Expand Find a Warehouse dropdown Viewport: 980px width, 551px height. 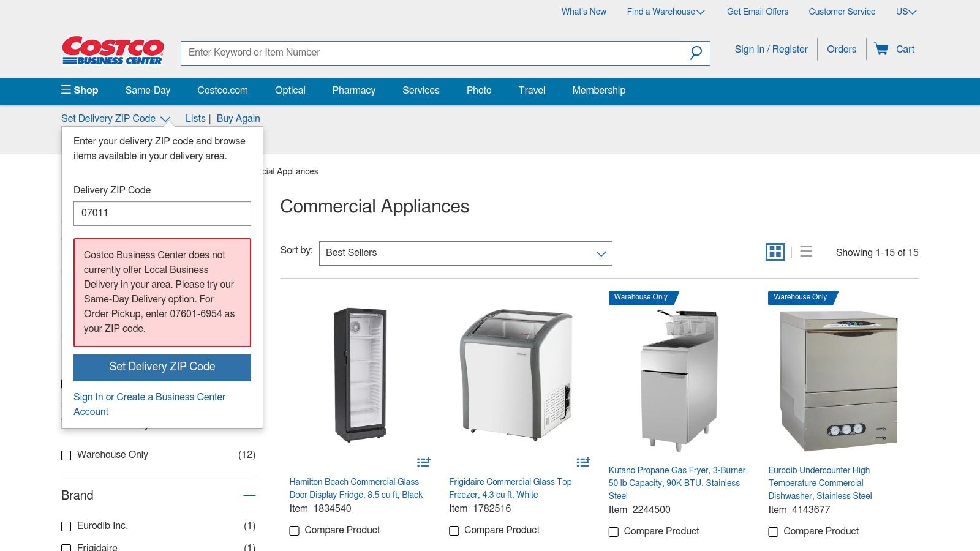tap(666, 12)
